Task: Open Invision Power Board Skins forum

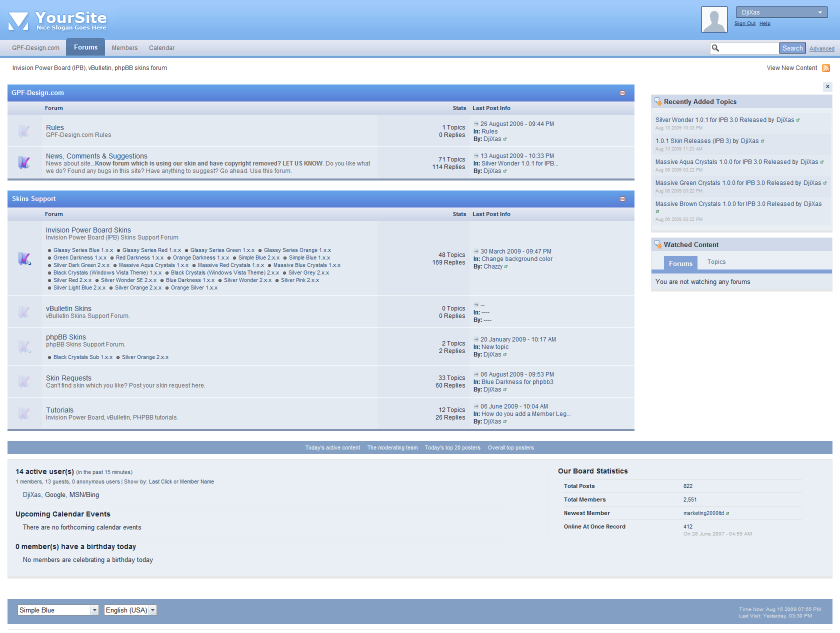Action: (x=88, y=230)
